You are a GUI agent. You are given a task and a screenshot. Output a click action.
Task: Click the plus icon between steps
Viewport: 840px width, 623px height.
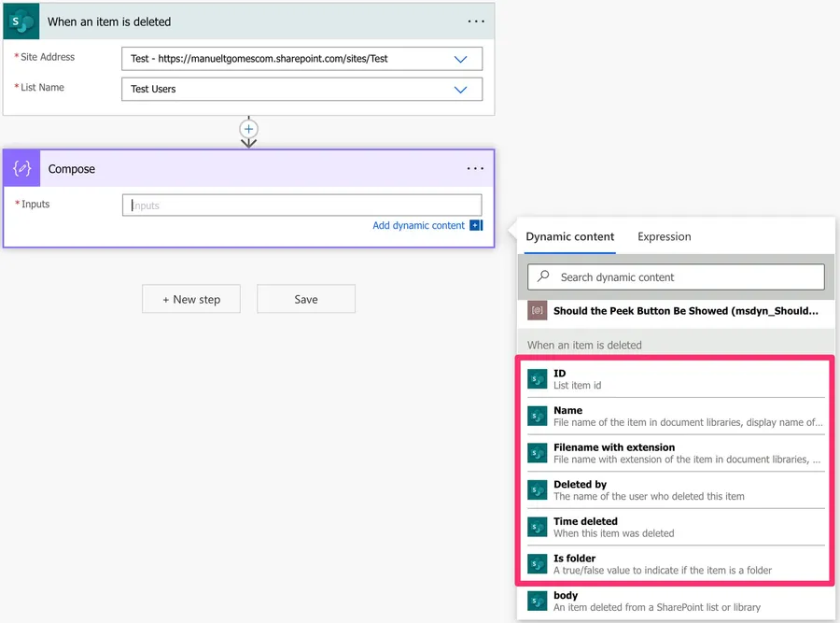click(x=248, y=129)
